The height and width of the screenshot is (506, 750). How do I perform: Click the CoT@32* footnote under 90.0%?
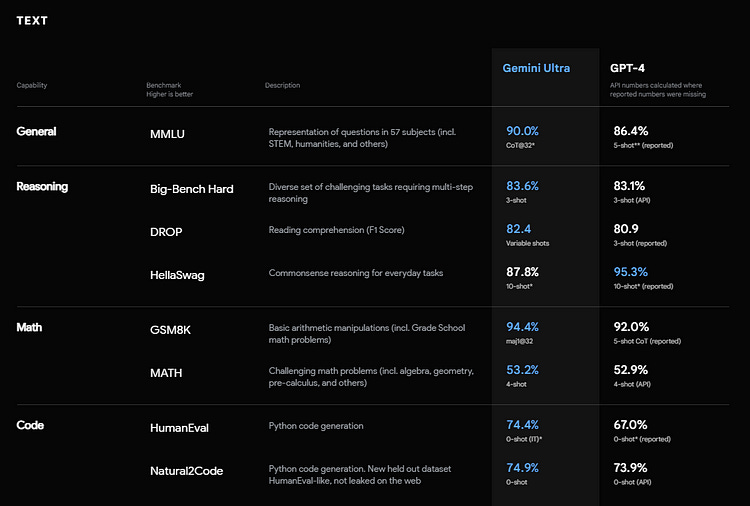(x=520, y=145)
